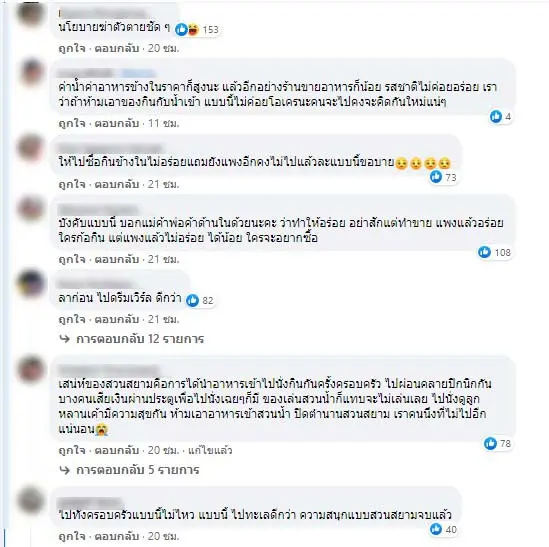This screenshot has width=549, height=547.
Task: Like (ถูกใจ) the comment posted 11 ชม. ago
Action: coord(72,123)
